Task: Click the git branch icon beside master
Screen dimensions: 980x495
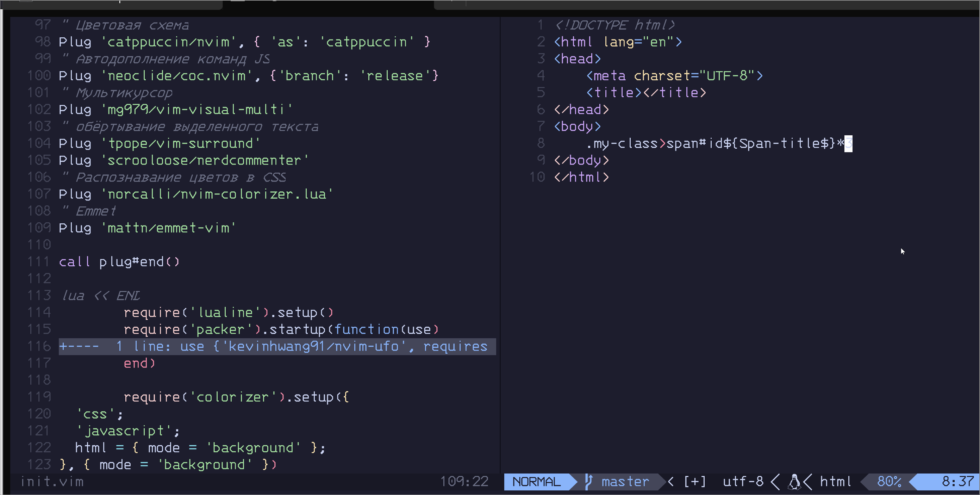Action: (x=588, y=482)
